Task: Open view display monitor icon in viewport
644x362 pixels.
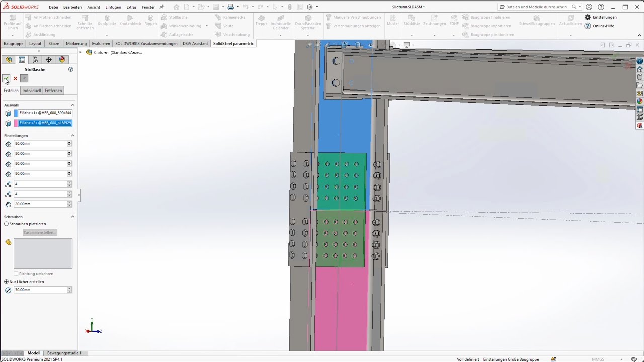Action: click(407, 45)
